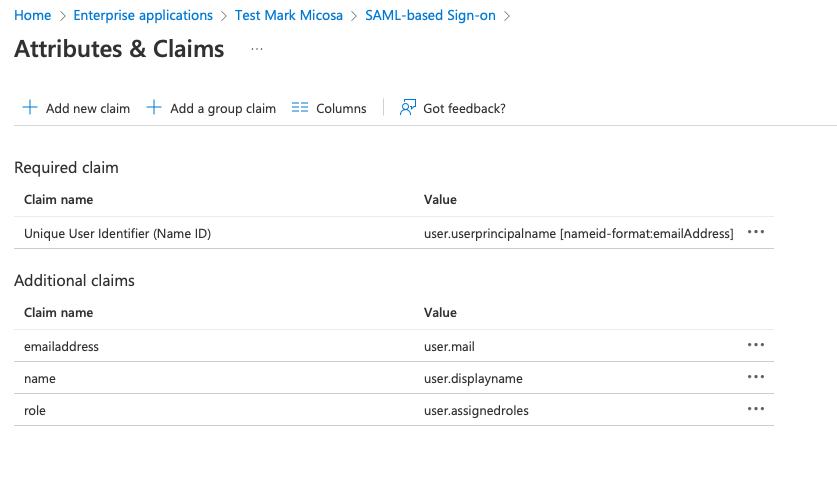Viewport: 837px width, 485px height.
Task: Open the emailaddress claim row
Action: [61, 346]
